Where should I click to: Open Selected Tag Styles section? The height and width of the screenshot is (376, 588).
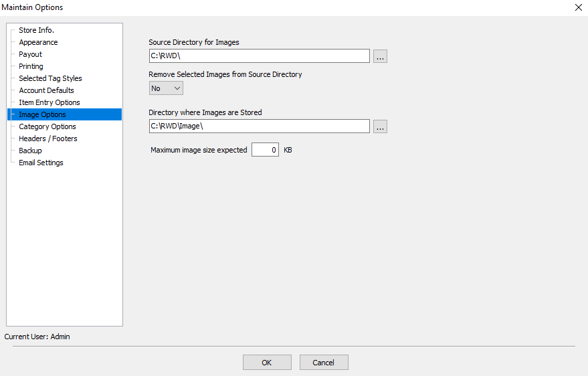50,78
